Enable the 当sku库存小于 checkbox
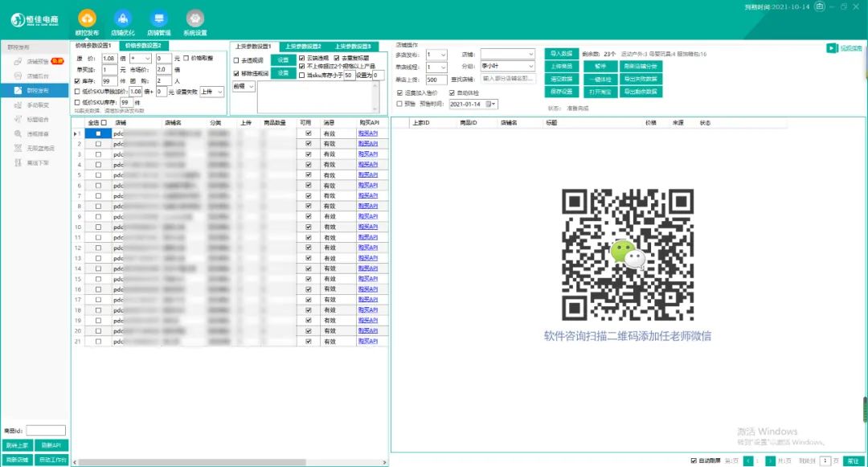The width and height of the screenshot is (868, 467). (301, 75)
